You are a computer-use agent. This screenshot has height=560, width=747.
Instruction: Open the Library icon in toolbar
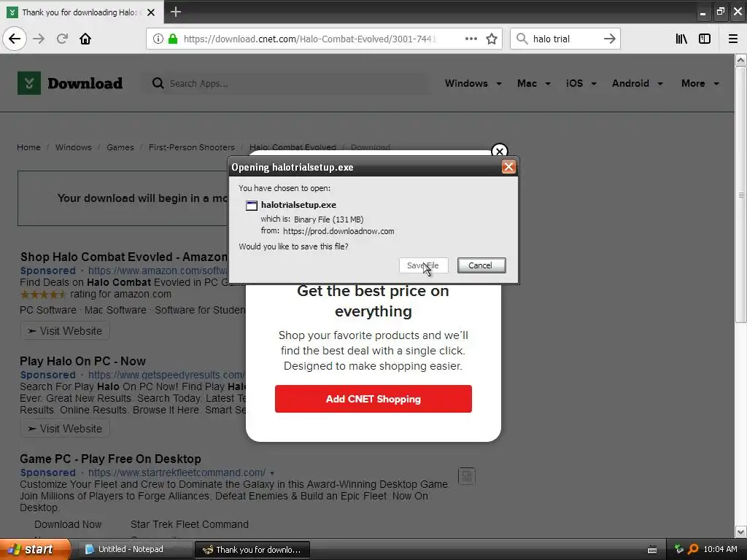click(x=681, y=39)
